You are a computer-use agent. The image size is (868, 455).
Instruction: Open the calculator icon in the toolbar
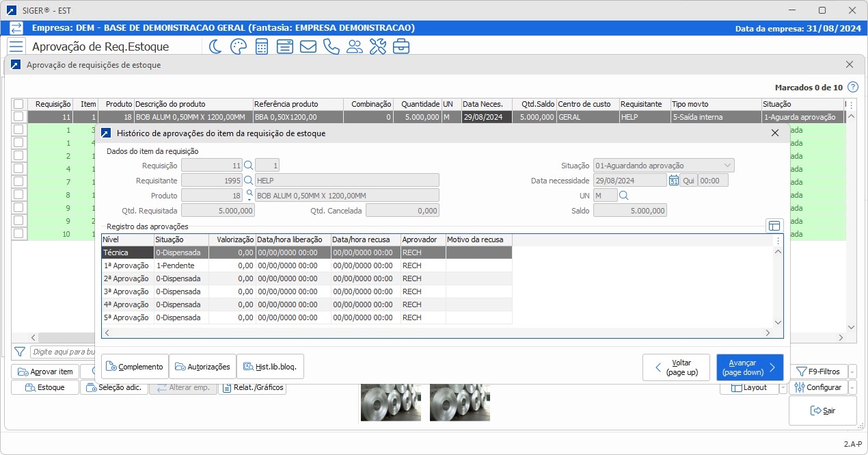point(260,46)
